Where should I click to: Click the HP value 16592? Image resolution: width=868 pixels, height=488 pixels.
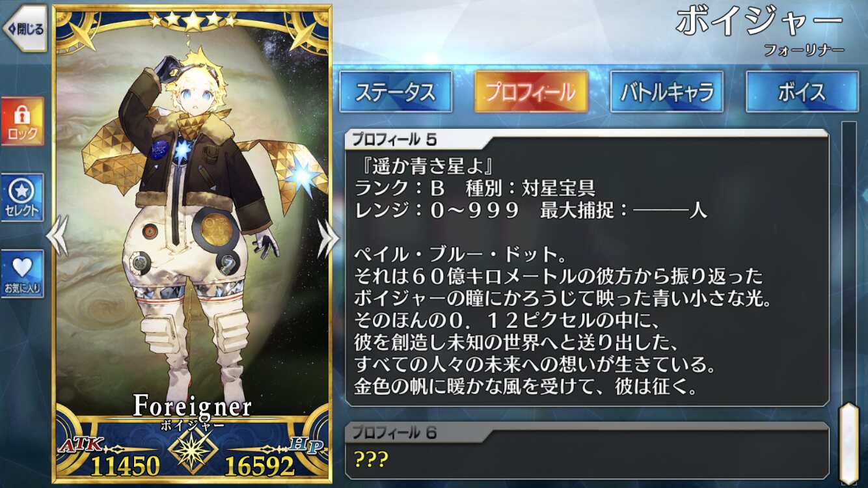click(x=260, y=465)
